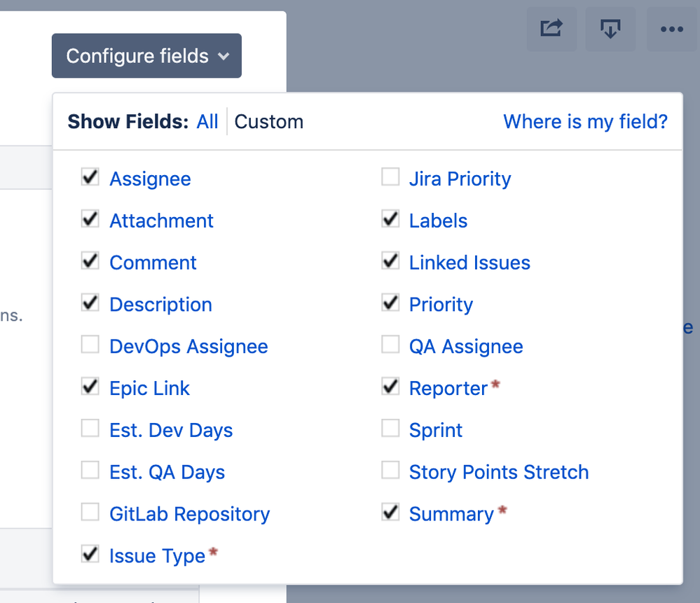This screenshot has height=603, width=700.
Task: Show All fields
Action: (x=207, y=121)
